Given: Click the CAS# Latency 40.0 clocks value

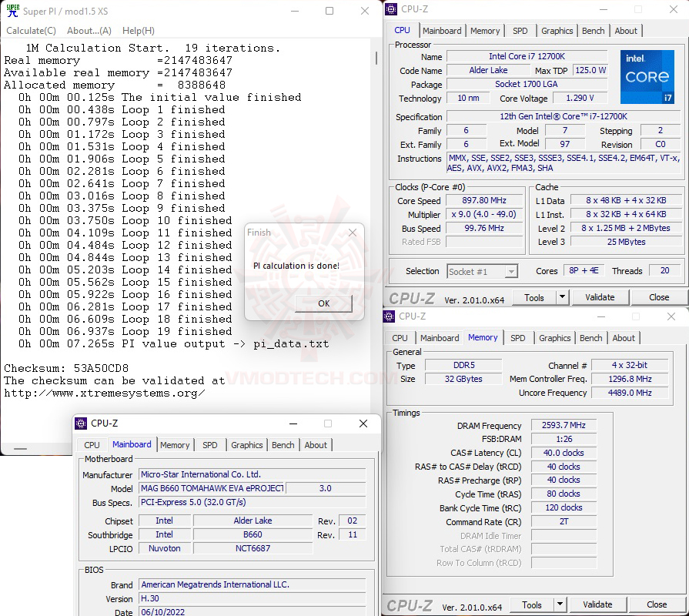Looking at the screenshot, I should click(564, 453).
